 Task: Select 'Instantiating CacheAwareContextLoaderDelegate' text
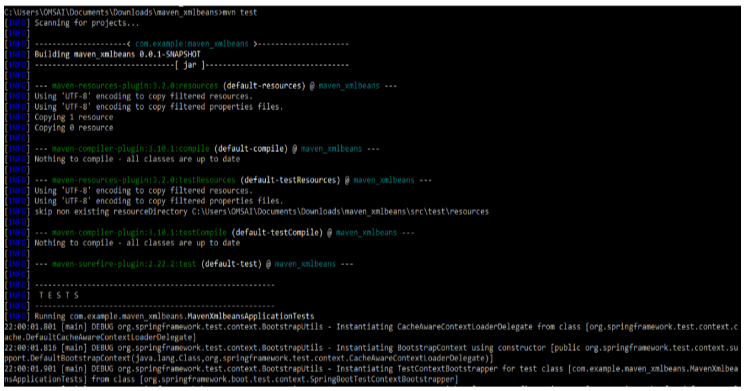(x=434, y=327)
